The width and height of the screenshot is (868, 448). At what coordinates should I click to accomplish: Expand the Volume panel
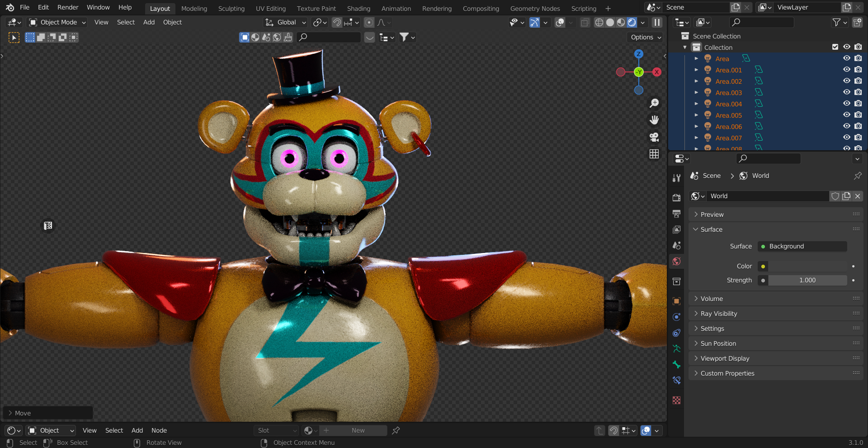point(776,299)
